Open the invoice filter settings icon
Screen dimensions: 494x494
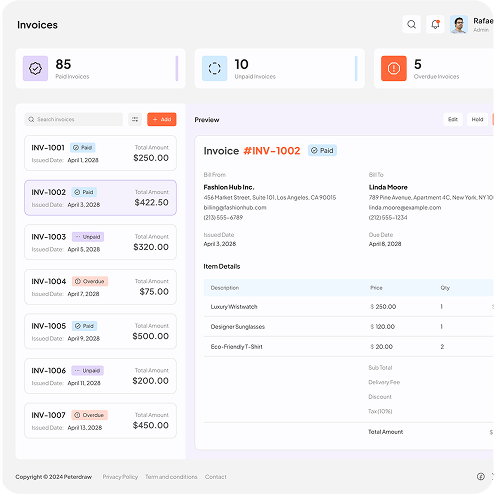pyautogui.click(x=135, y=119)
